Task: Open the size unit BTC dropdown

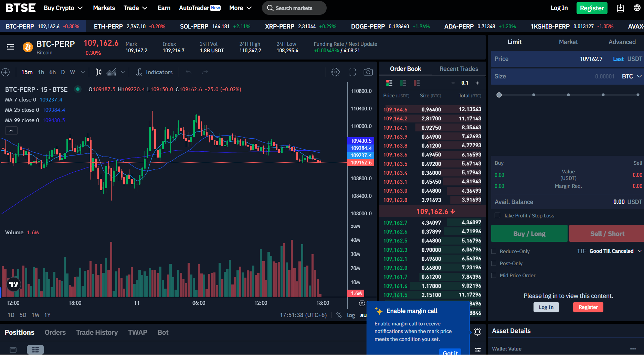Action: 632,76
